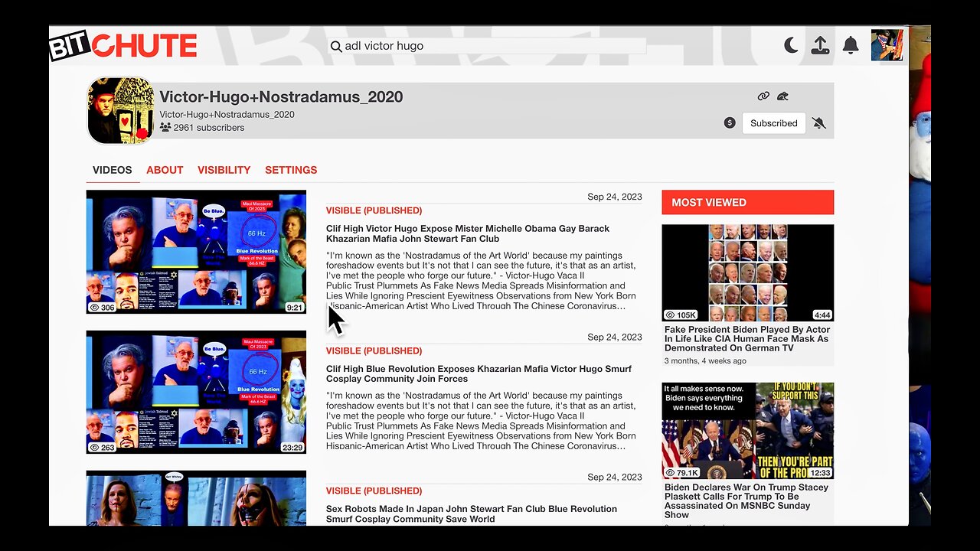Click VISIBLE (PUBLISHED) status of Sex Robots video

click(x=374, y=491)
